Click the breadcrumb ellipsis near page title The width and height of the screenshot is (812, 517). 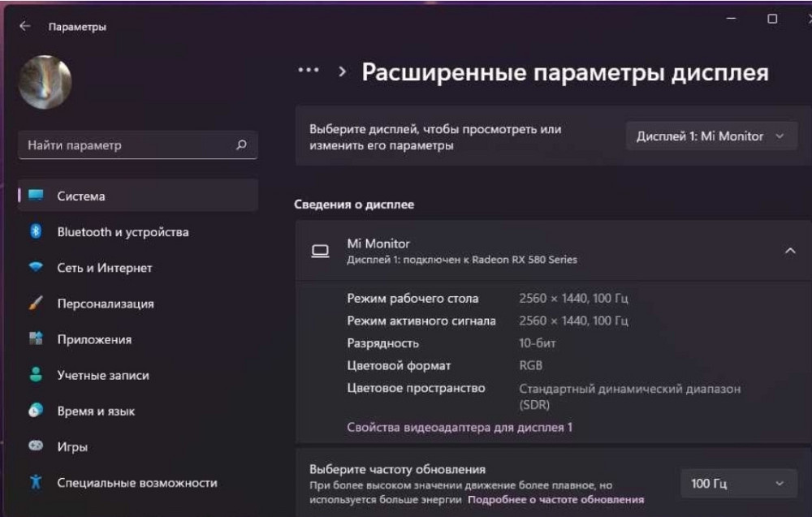pos(309,71)
